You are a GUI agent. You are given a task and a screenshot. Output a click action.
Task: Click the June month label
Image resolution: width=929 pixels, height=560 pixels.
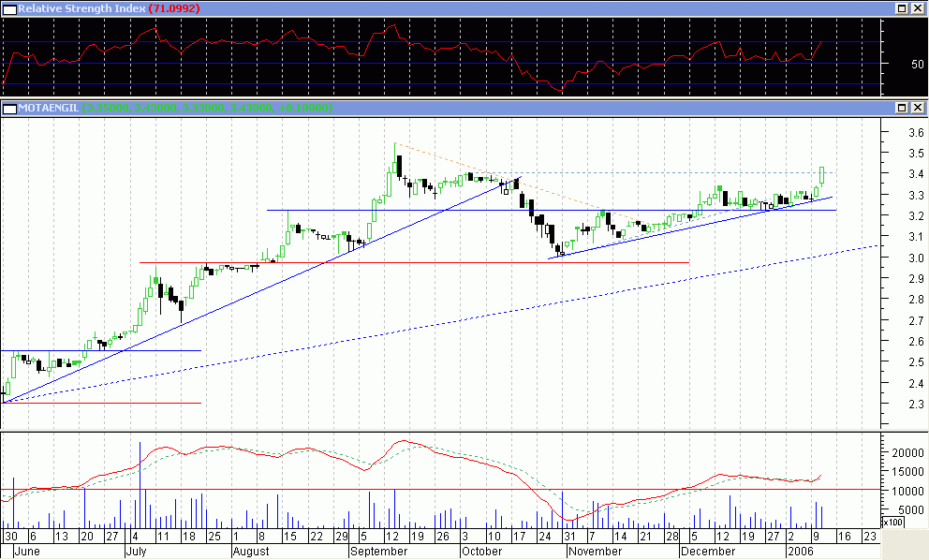pos(26,552)
